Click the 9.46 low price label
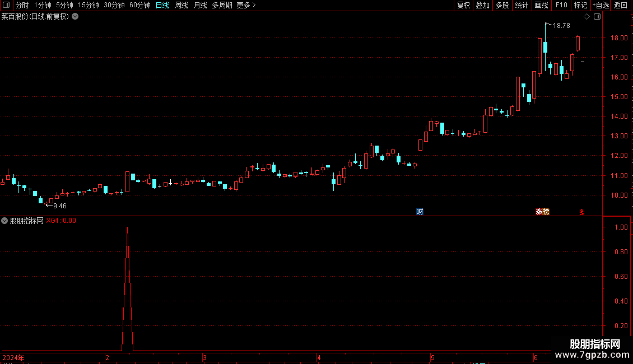 point(60,206)
